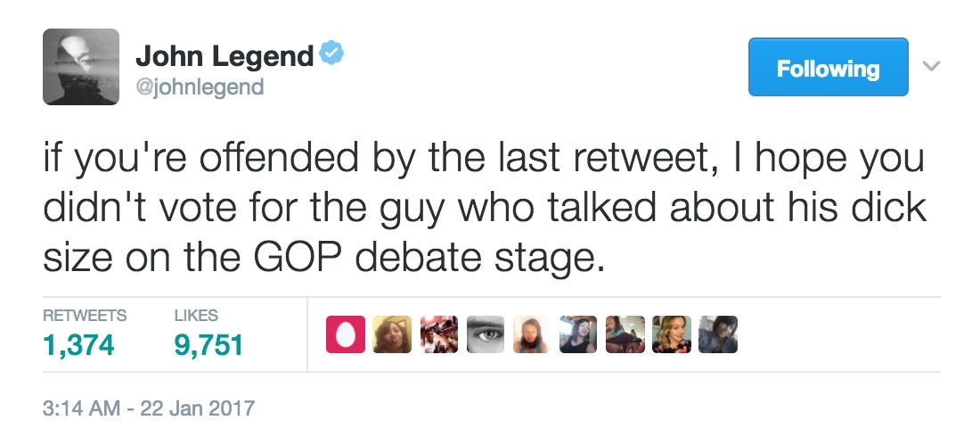Image resolution: width=980 pixels, height=437 pixels.
Task: View the 1,374 retweets list
Action: (78, 345)
